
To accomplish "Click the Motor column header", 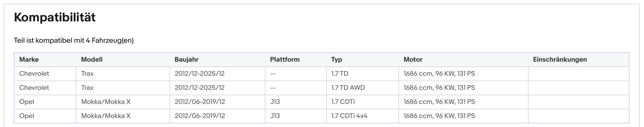I will [x=413, y=60].
